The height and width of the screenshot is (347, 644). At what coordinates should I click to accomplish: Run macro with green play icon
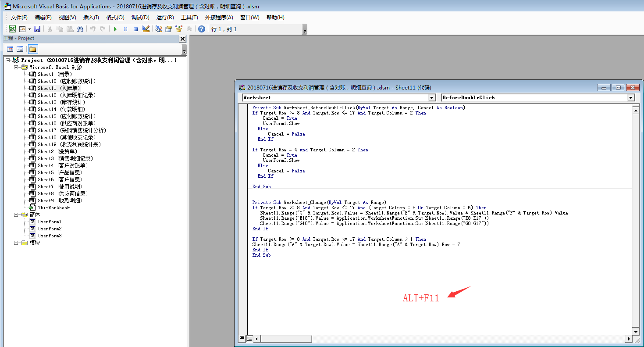[115, 29]
